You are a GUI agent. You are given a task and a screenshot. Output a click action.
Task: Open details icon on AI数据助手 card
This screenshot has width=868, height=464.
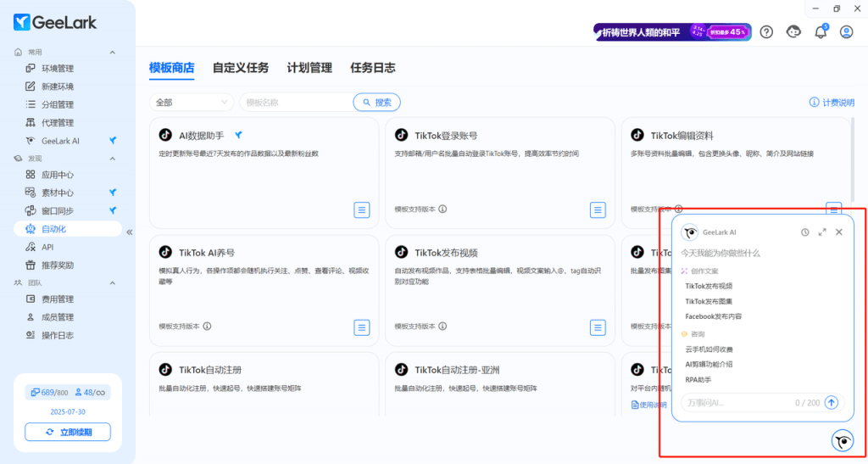[x=362, y=210]
